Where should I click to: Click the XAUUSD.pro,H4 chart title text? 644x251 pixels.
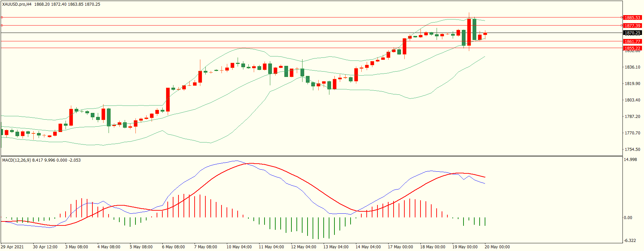pos(17,4)
